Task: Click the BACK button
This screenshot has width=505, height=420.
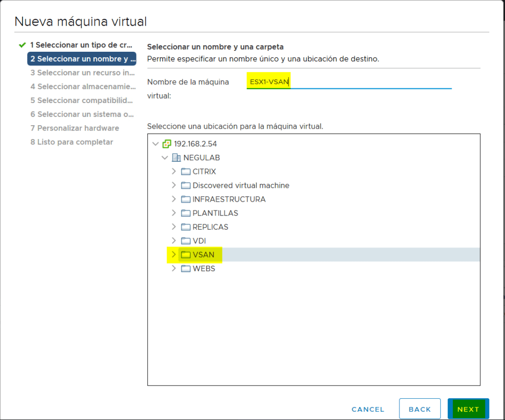Action: pyautogui.click(x=420, y=409)
